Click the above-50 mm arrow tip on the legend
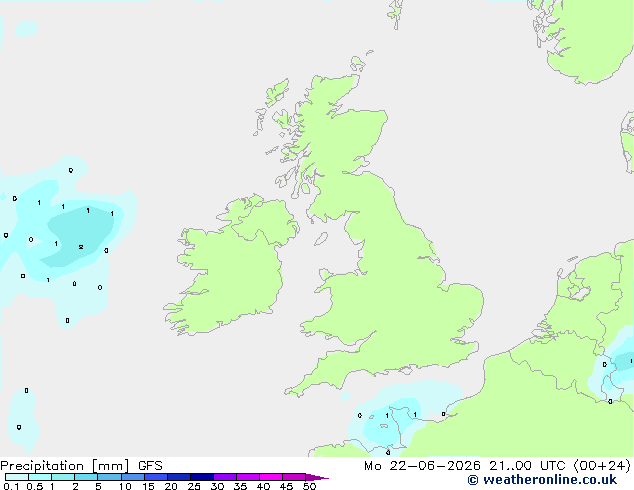 (317, 477)
